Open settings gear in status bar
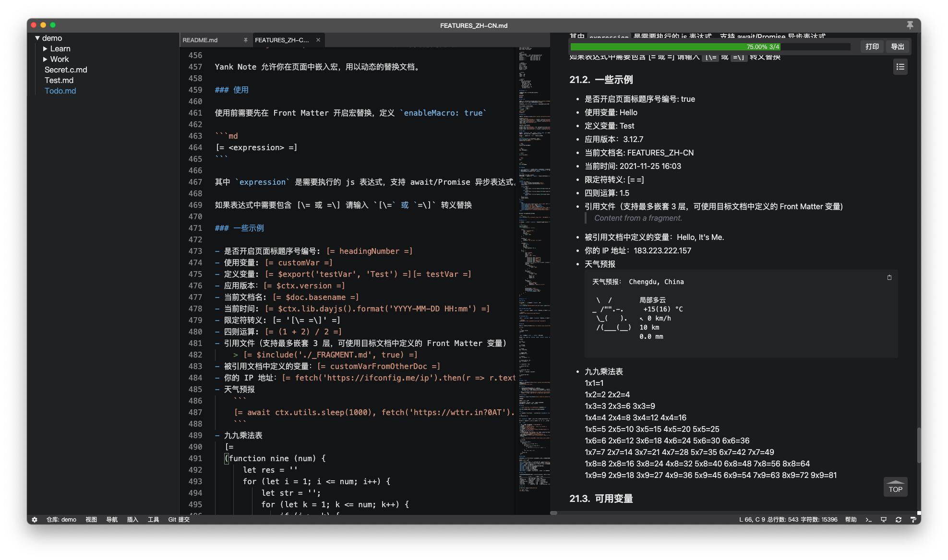The image size is (948, 560). 35,519
